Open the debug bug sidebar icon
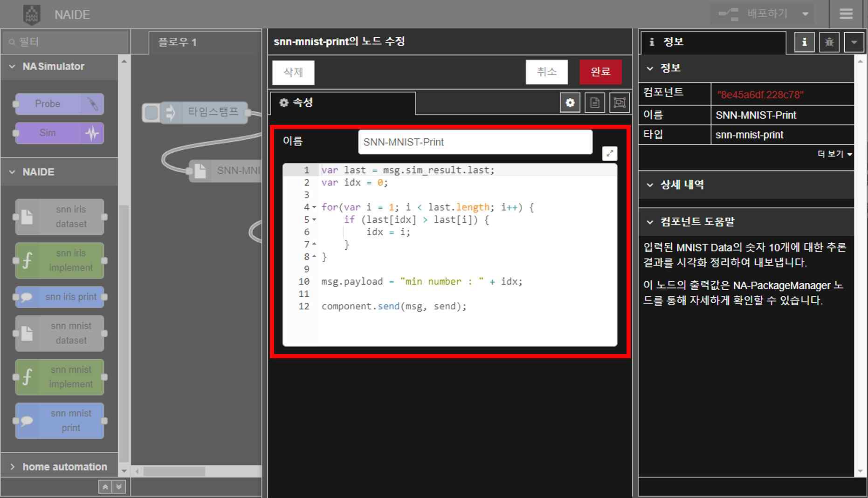Viewport: 868px width, 498px height. pos(829,42)
